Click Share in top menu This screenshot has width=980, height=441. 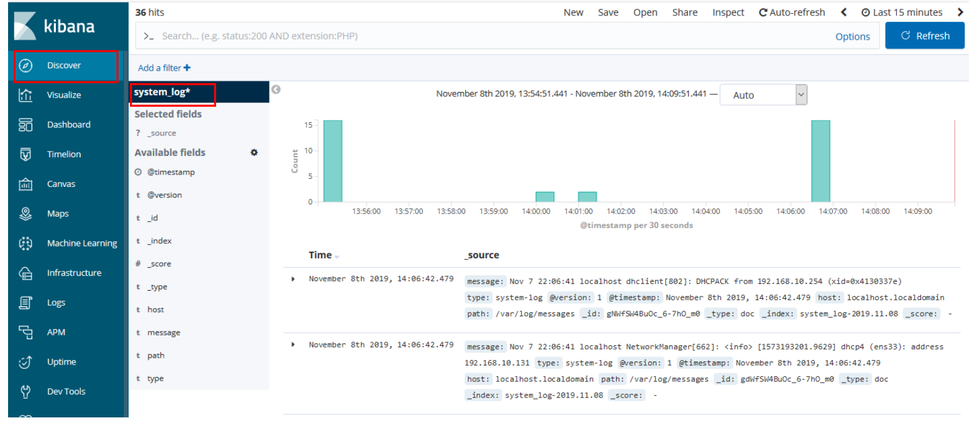tap(684, 12)
